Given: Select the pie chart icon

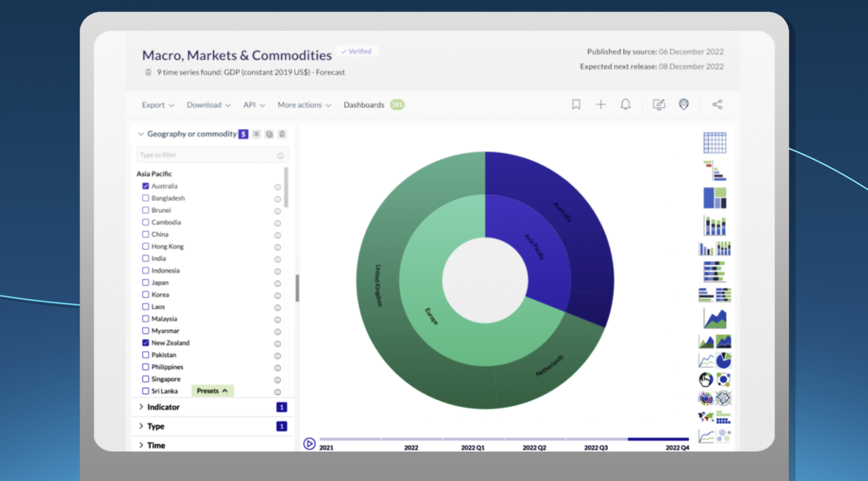Looking at the screenshot, I should point(723,361).
